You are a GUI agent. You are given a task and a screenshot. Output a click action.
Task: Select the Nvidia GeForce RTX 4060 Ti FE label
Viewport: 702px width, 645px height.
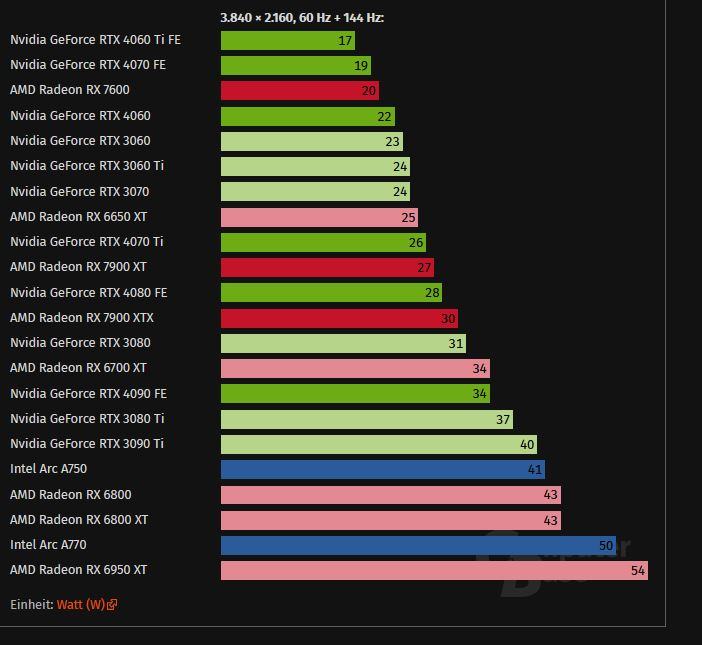pyautogui.click(x=95, y=40)
